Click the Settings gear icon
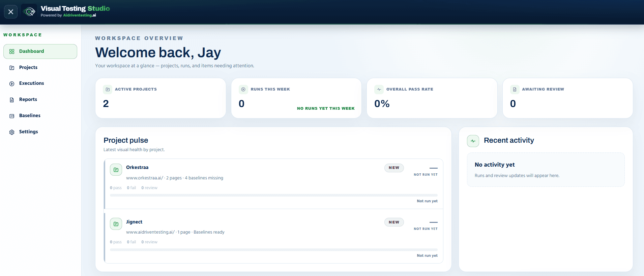This screenshot has width=644, height=276. click(x=12, y=132)
